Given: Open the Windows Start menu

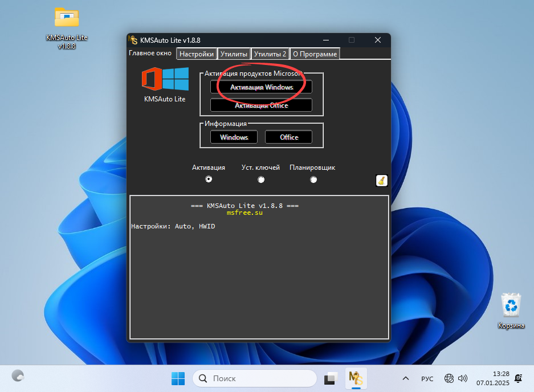Looking at the screenshot, I should (x=178, y=378).
